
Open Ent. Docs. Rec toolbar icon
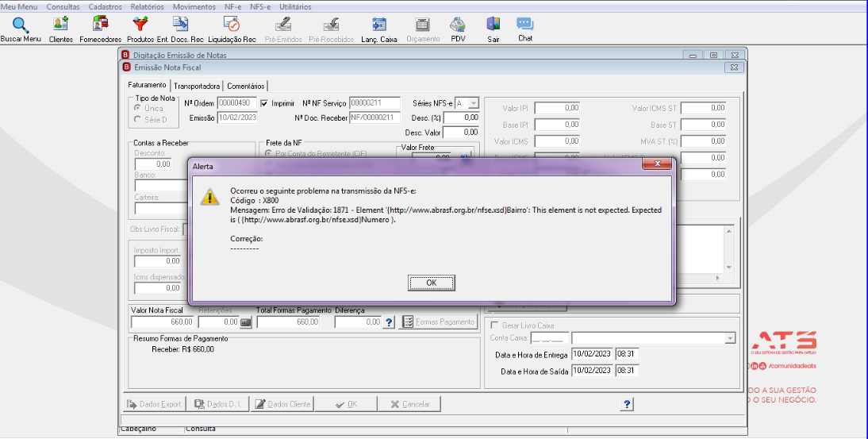tap(180, 30)
